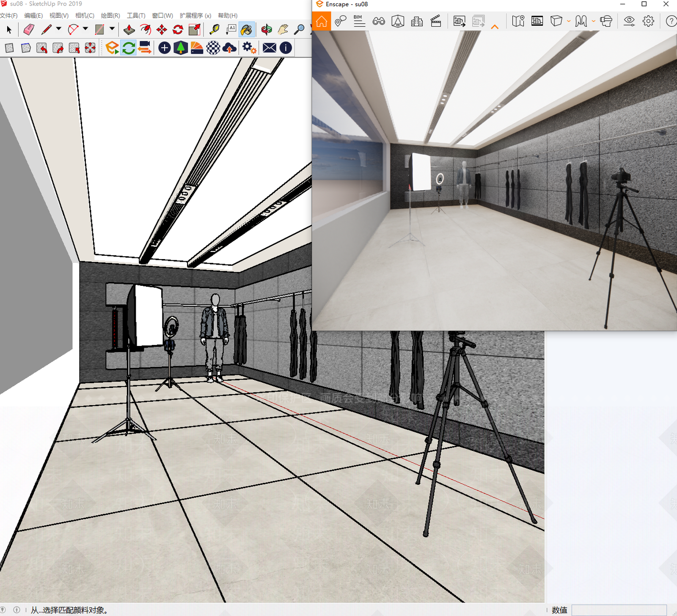Click the Enscape feedback envelope icon
The width and height of the screenshot is (677, 616).
pyautogui.click(x=269, y=48)
